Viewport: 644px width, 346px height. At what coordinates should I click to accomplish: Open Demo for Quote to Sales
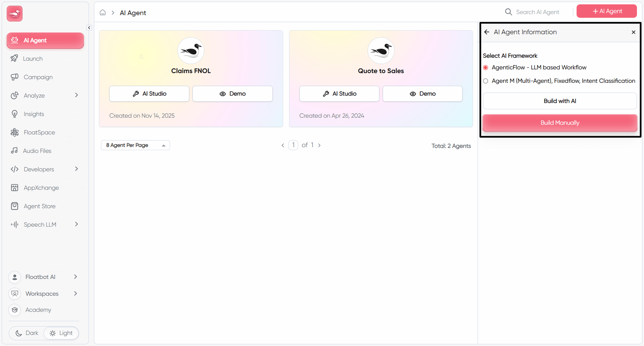[422, 94]
